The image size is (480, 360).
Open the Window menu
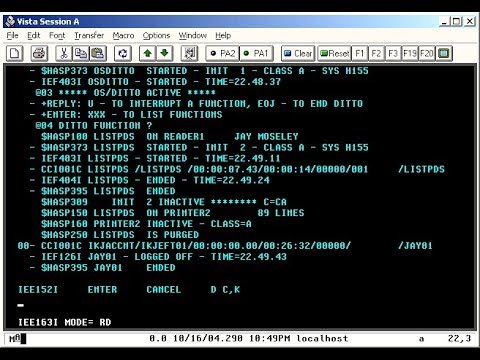193,35
